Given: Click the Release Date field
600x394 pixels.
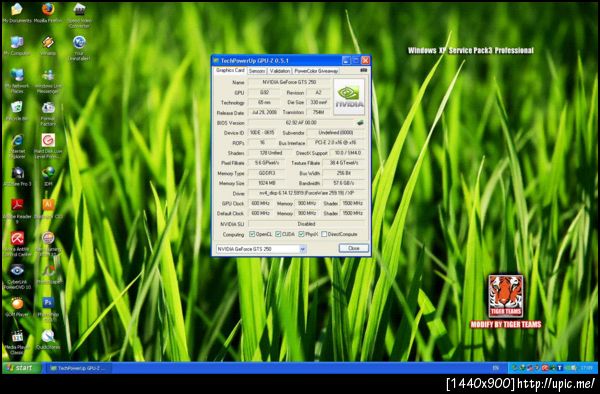Looking at the screenshot, I should [x=263, y=112].
